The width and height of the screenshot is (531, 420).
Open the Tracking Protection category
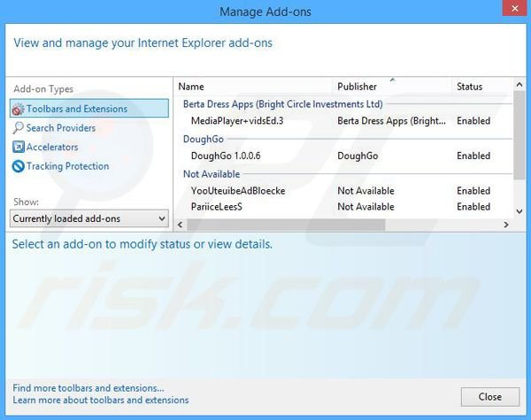click(x=68, y=166)
